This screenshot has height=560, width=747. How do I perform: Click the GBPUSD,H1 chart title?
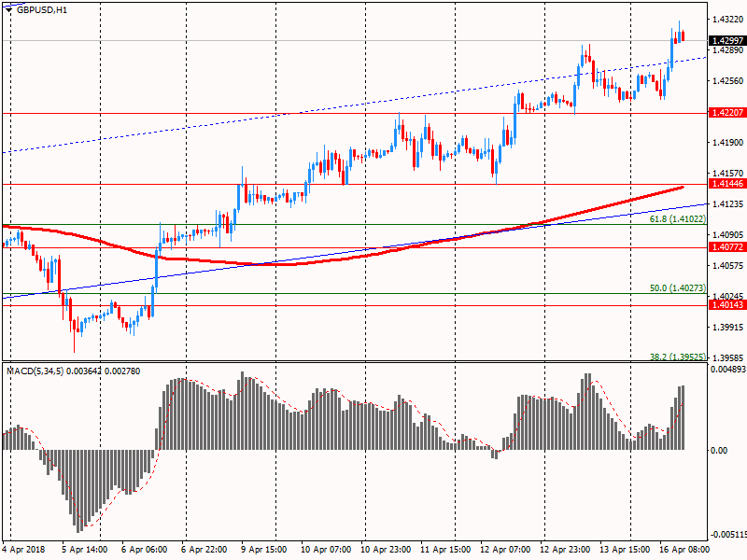[x=42, y=10]
